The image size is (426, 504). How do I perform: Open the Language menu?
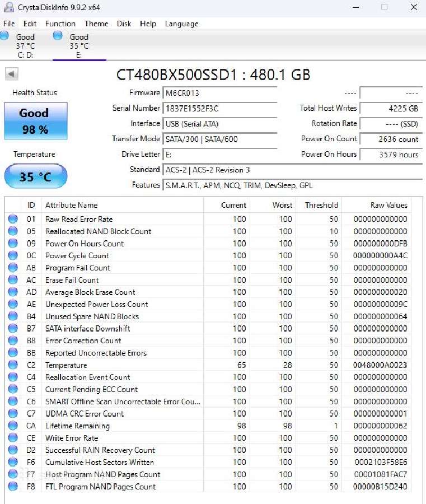(181, 24)
